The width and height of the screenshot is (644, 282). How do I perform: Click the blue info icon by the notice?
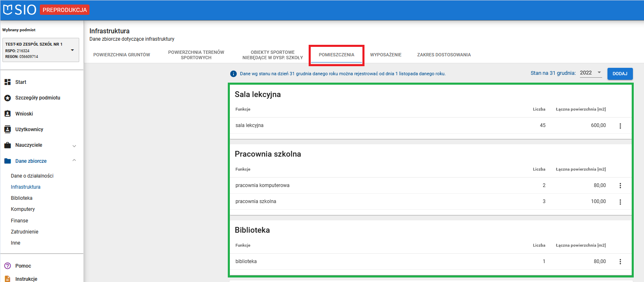coord(234,74)
